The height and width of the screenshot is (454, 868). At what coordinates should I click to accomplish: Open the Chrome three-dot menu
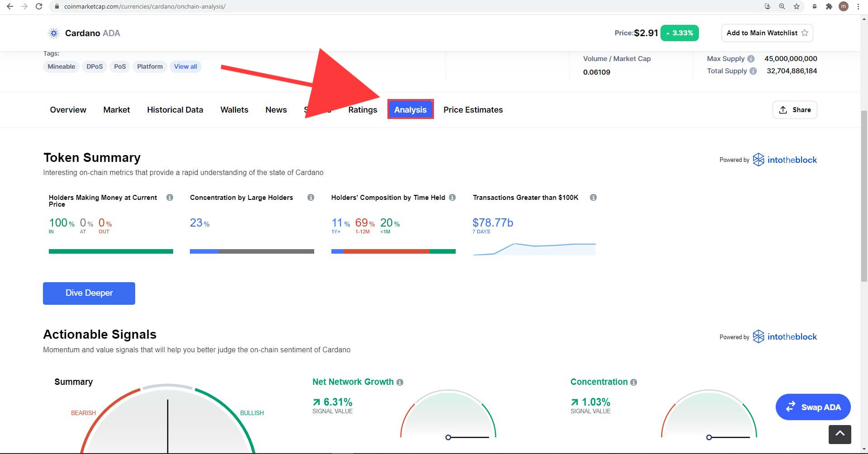(858, 6)
